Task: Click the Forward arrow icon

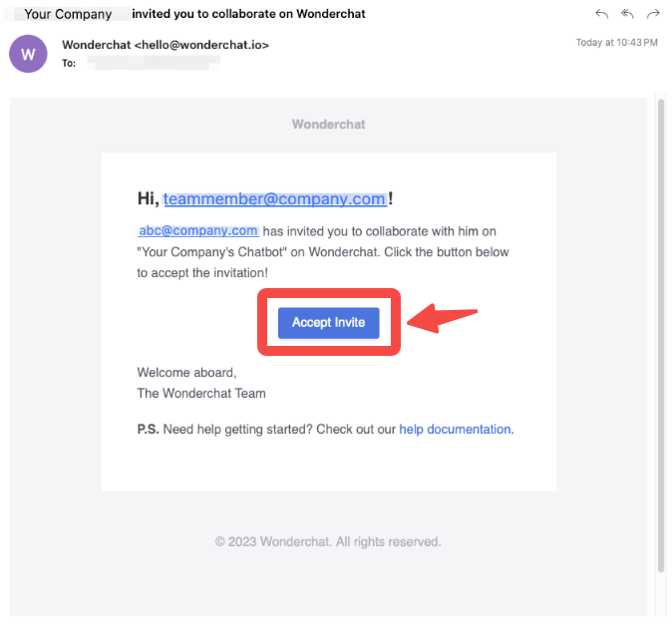Action: point(654,14)
